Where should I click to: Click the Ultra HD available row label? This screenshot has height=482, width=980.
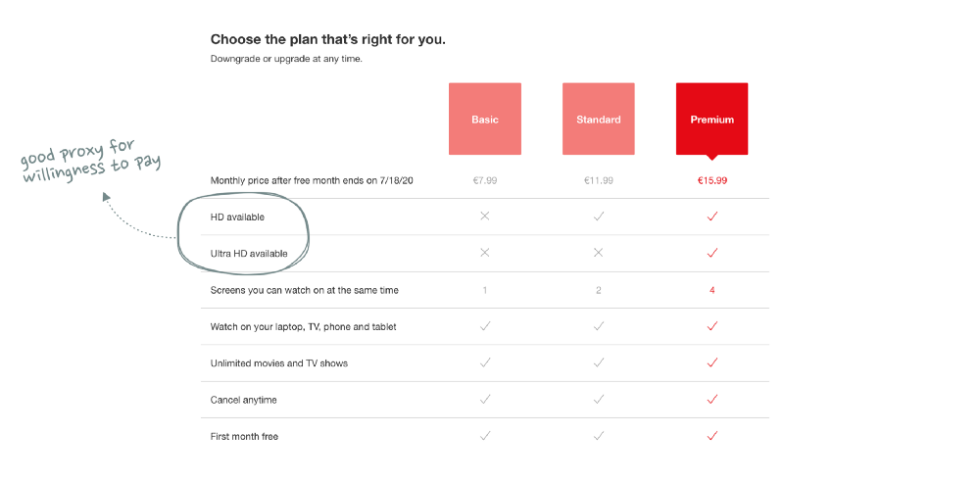(x=249, y=253)
